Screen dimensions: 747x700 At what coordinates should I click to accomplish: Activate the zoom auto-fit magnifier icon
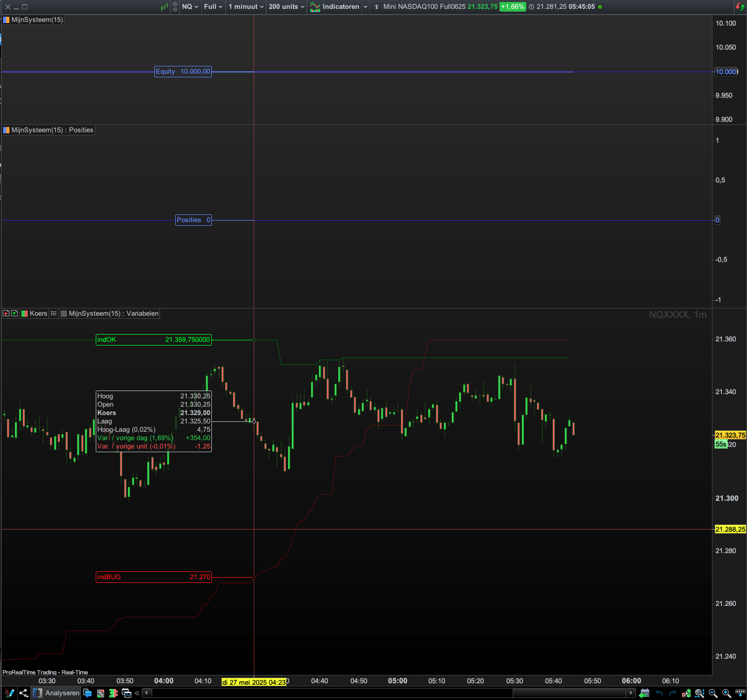point(699,693)
